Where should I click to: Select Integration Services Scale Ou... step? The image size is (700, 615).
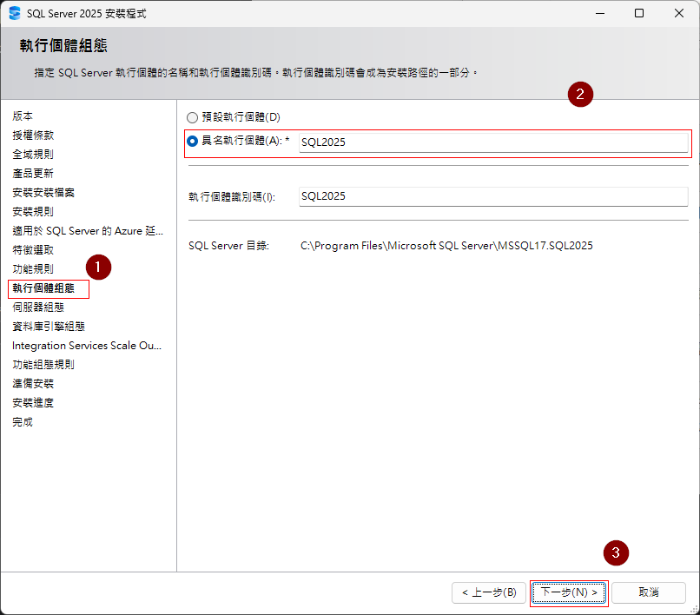(87, 346)
